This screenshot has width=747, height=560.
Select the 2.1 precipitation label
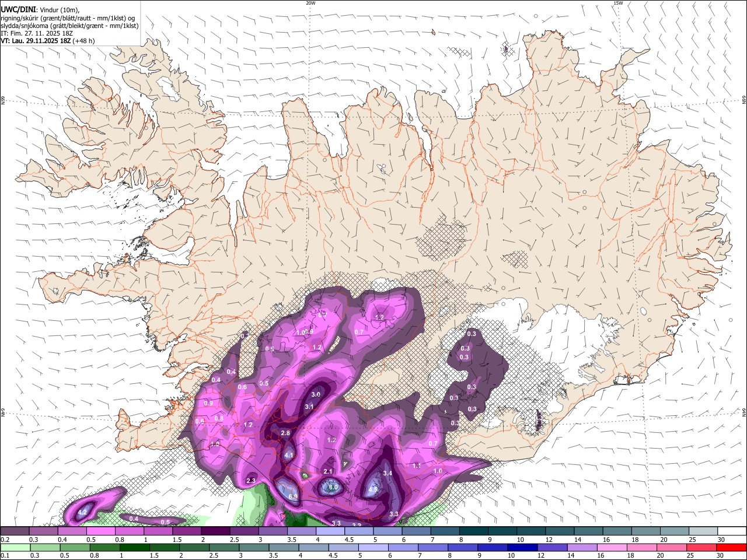coord(328,471)
